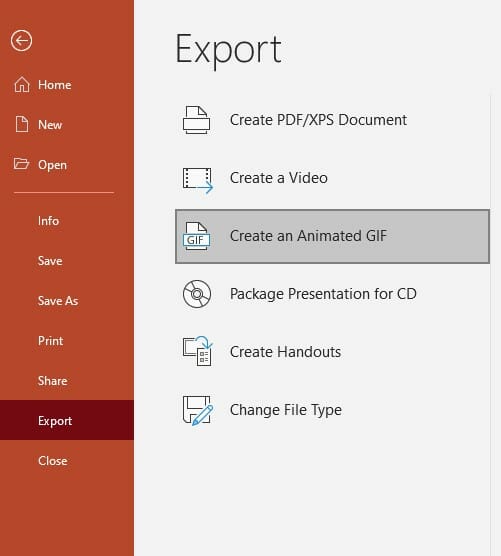
Task: Click the Change File Type floppy-pencil icon
Action: click(197, 411)
